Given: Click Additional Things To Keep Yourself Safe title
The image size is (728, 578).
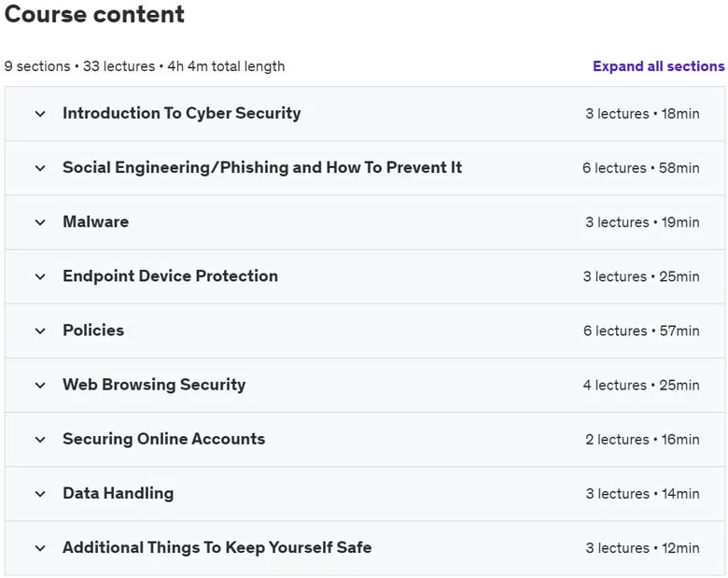Looking at the screenshot, I should (x=217, y=548).
